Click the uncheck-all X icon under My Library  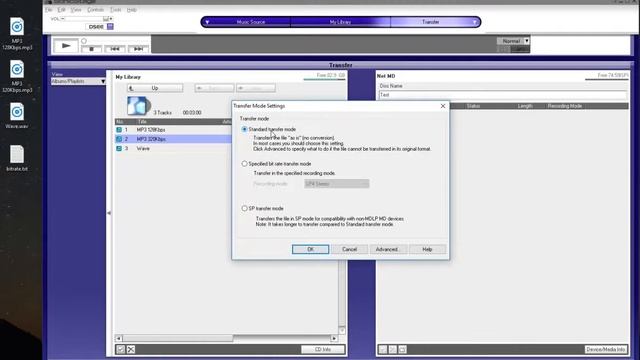pos(131,349)
